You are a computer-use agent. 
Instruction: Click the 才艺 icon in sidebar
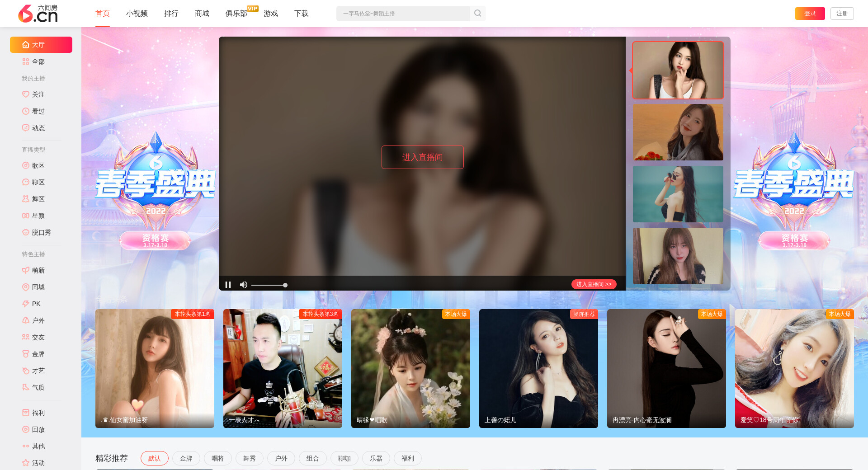click(x=26, y=371)
